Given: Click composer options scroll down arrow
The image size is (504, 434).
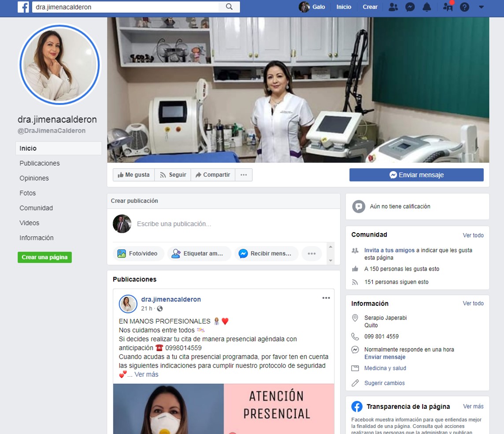Looking at the screenshot, I should pyautogui.click(x=330, y=260).
